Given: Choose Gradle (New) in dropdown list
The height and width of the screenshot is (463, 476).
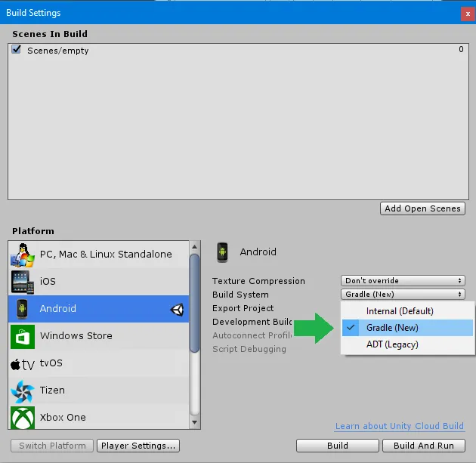Looking at the screenshot, I should [x=408, y=328].
